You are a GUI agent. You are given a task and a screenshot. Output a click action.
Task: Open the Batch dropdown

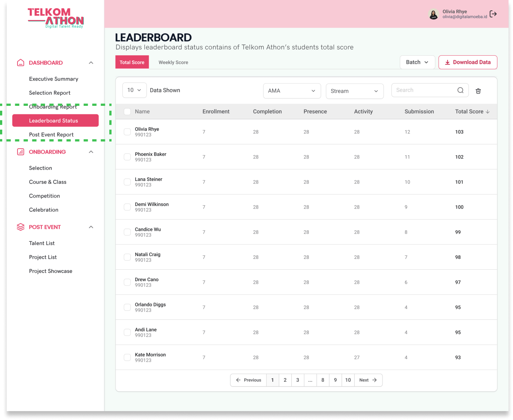(x=417, y=62)
